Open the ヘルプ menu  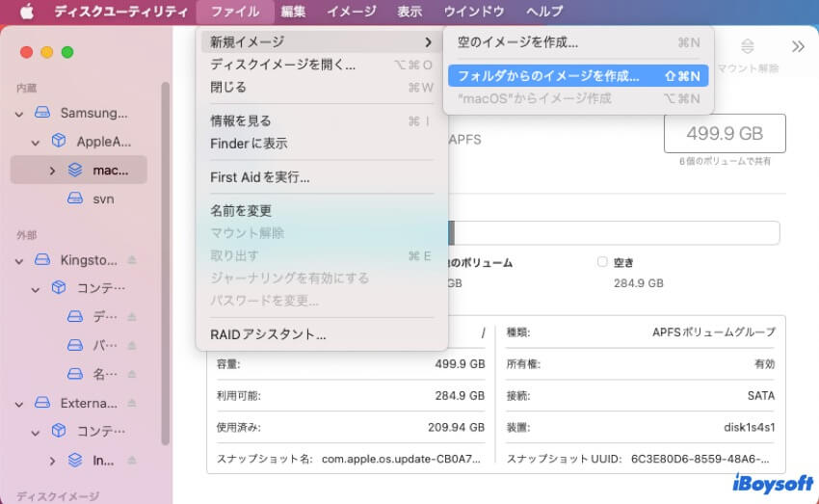tap(544, 11)
